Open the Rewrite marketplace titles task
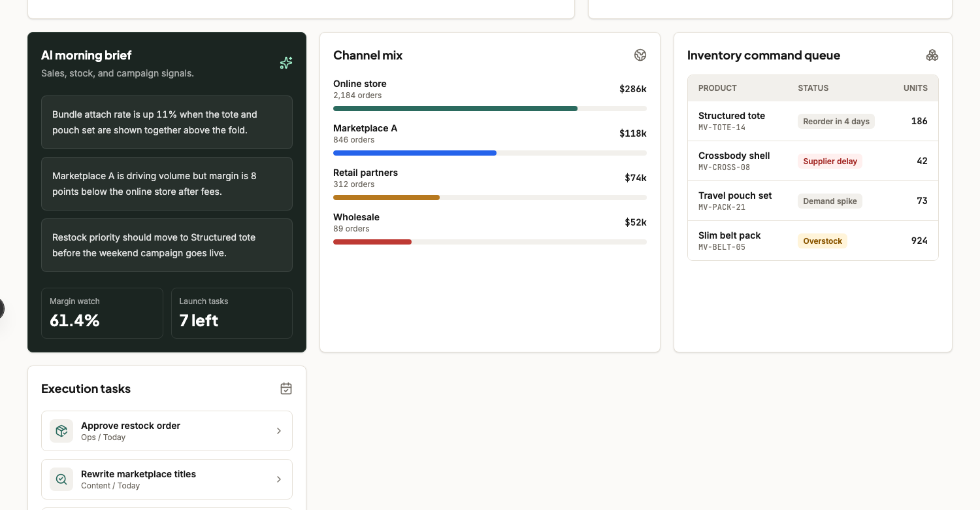 point(167,479)
